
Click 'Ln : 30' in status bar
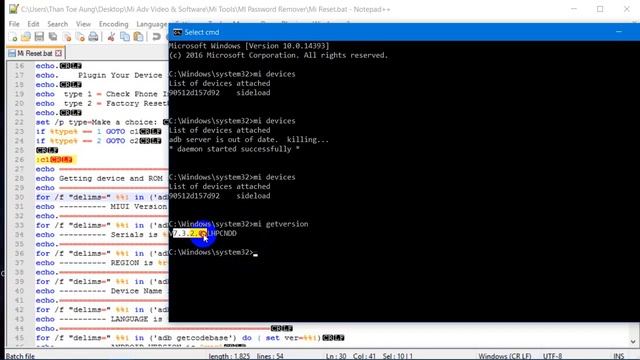coord(336,356)
